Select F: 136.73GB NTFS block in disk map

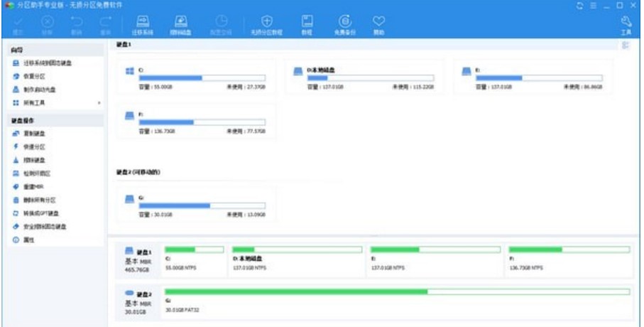point(569,259)
